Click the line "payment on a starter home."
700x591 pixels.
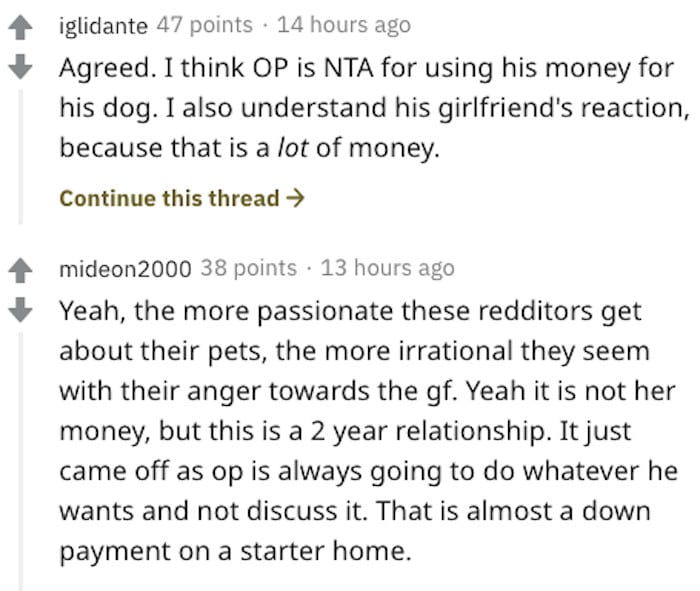tap(235, 552)
